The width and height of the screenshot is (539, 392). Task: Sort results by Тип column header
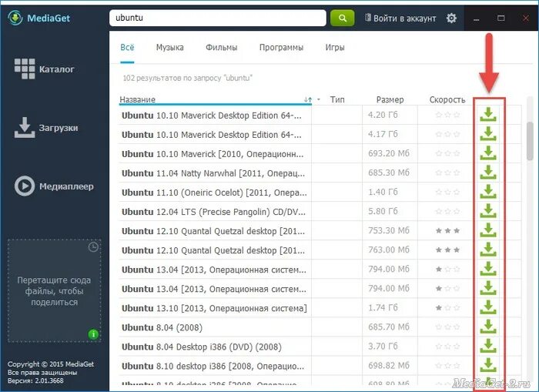pyautogui.click(x=337, y=99)
